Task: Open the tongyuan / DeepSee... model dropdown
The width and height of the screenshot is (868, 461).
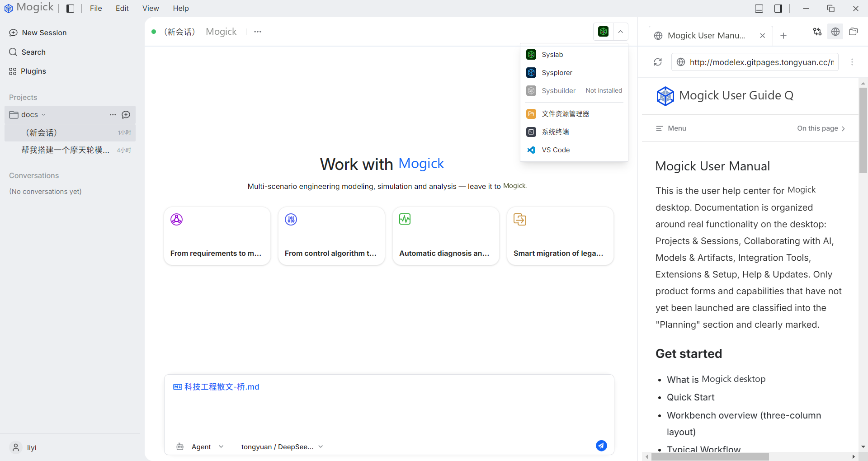Action: [x=282, y=447]
